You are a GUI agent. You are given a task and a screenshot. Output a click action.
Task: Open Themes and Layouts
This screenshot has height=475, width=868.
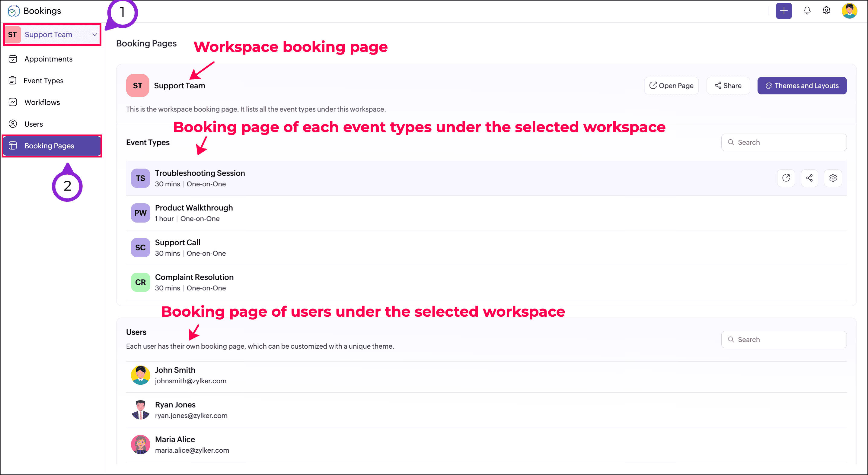[802, 86]
